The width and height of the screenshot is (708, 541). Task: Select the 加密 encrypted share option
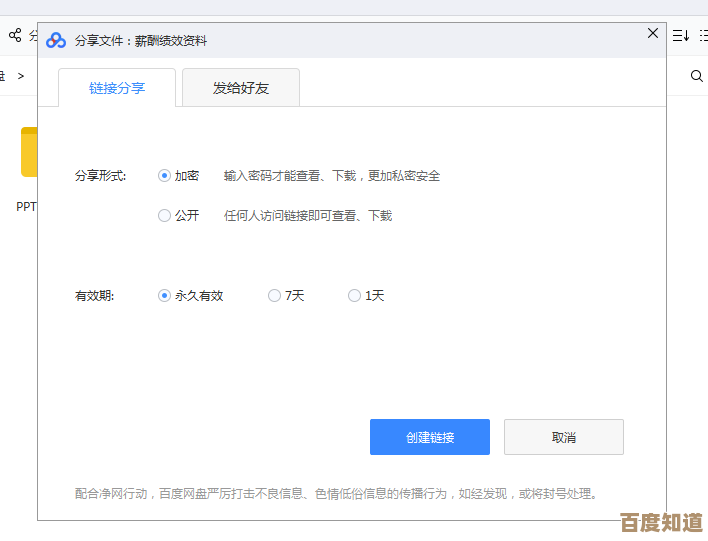pyautogui.click(x=165, y=175)
